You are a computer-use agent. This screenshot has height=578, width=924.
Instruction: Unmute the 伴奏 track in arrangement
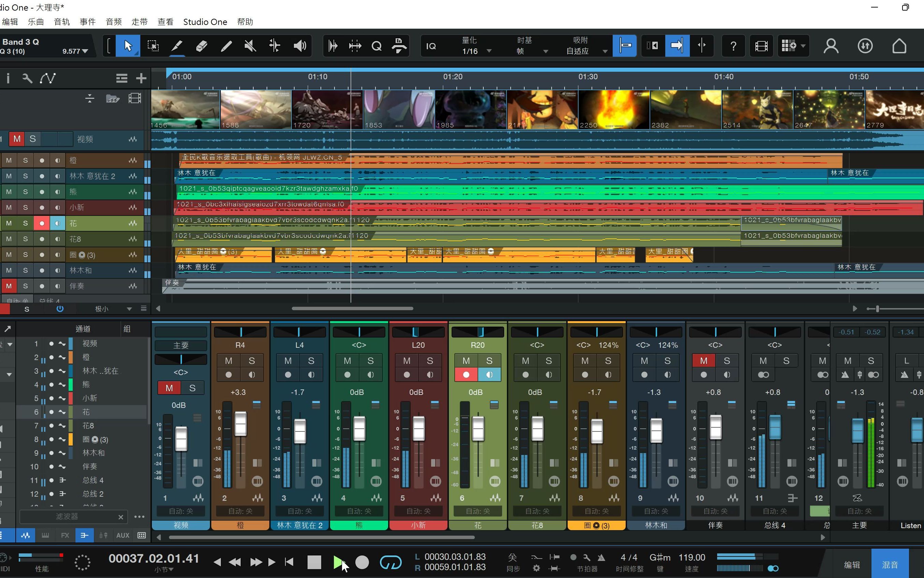(9, 286)
